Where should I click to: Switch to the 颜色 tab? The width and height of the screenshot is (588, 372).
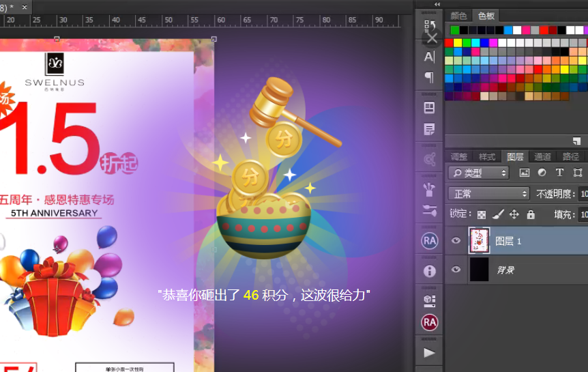tap(458, 16)
